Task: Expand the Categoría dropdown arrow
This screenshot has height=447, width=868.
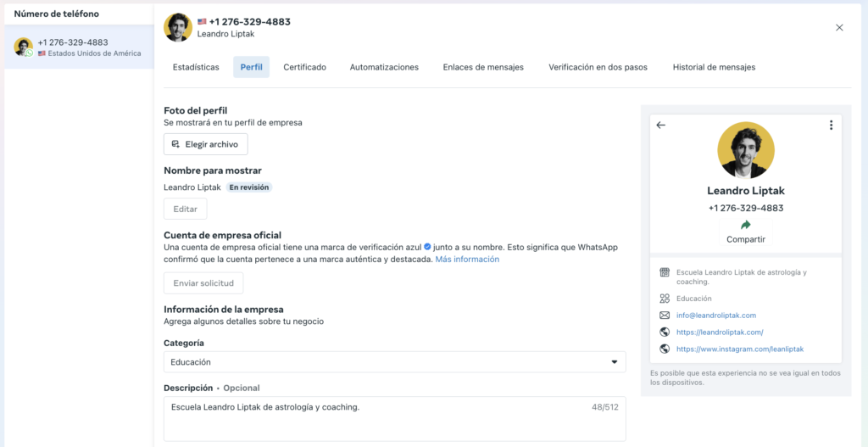Action: [614, 362]
